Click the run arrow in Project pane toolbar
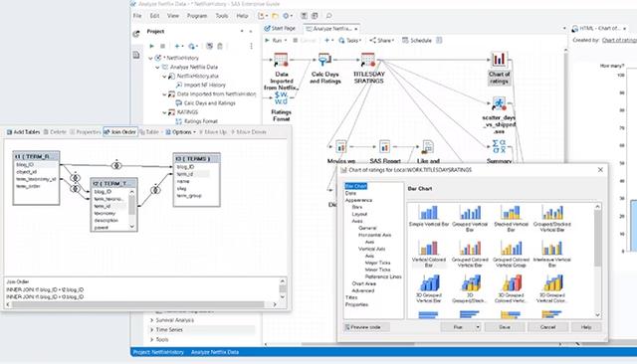Image resolution: width=637 pixels, height=364 pixels. [152, 47]
